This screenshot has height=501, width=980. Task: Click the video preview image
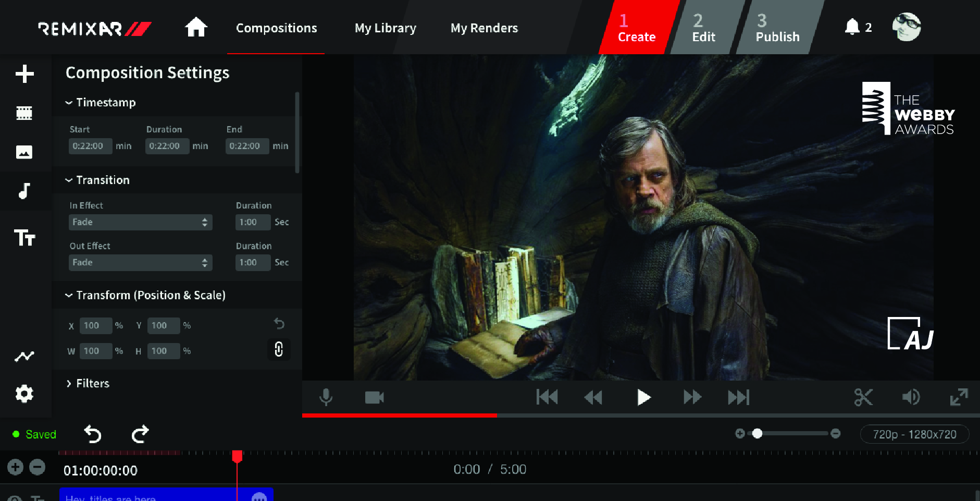click(643, 217)
